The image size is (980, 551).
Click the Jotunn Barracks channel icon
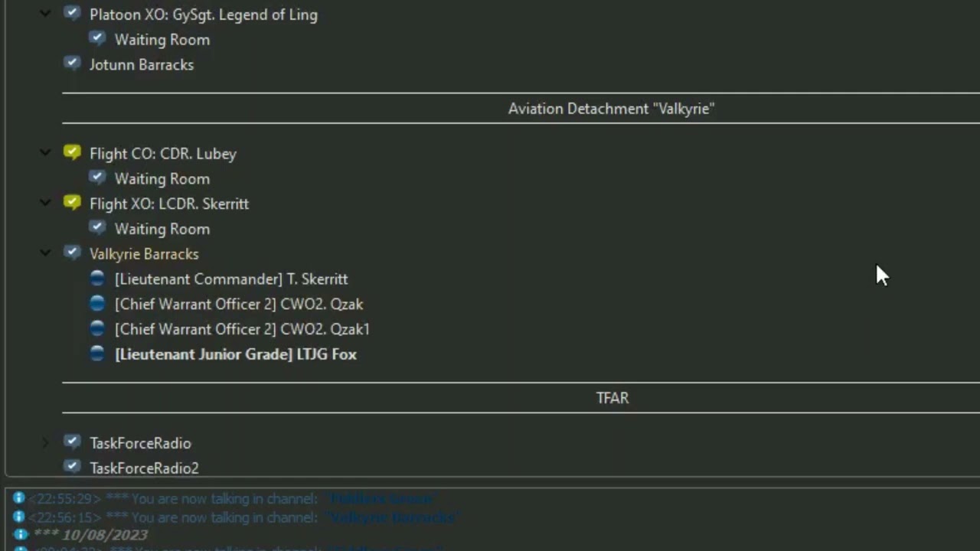tap(72, 64)
